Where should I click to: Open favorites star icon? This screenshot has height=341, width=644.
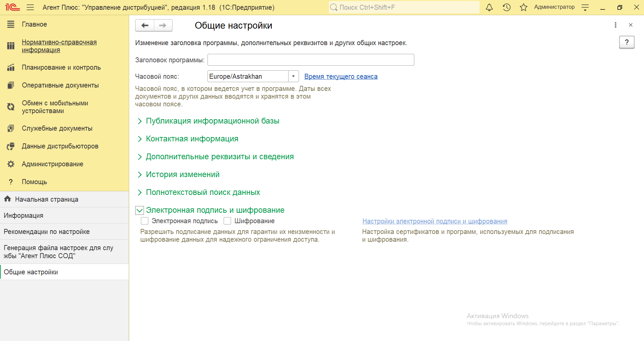[x=524, y=7]
